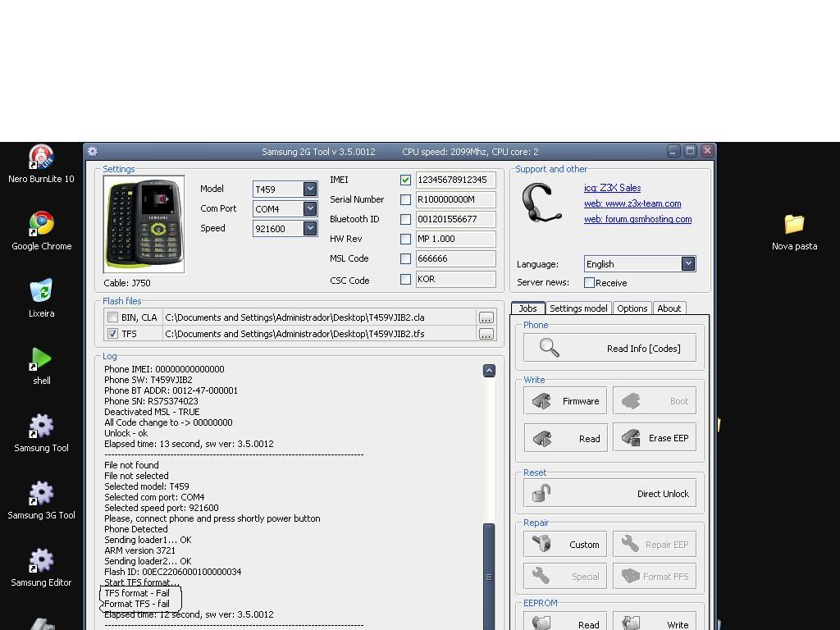Click the log scrollbar up arrow
Image resolution: width=840 pixels, height=630 pixels.
pos(489,371)
